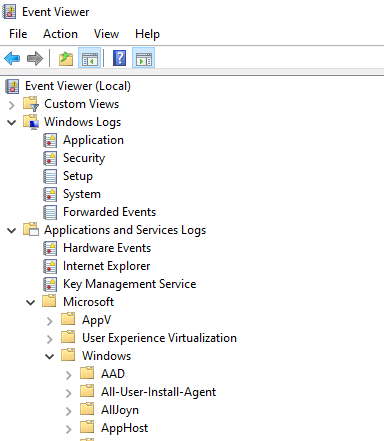Select the AAD folder label
The width and height of the screenshot is (384, 441).
pos(113,374)
